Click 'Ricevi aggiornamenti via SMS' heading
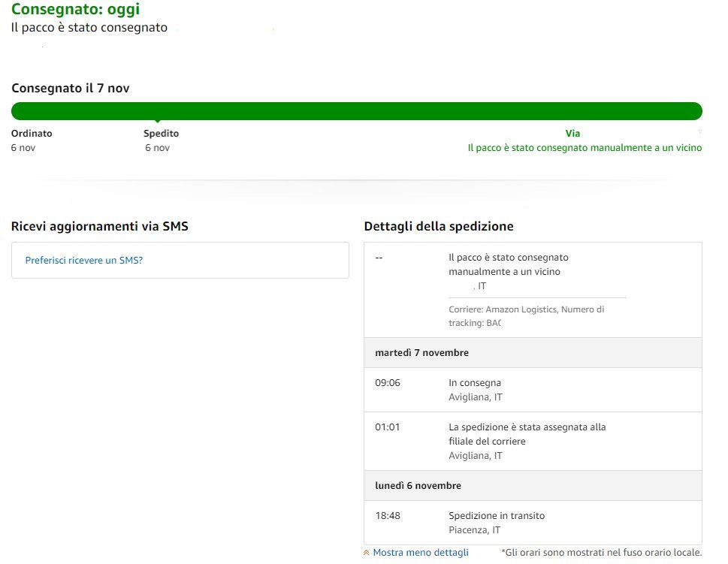Viewport: 728px width, 564px height. click(x=99, y=226)
